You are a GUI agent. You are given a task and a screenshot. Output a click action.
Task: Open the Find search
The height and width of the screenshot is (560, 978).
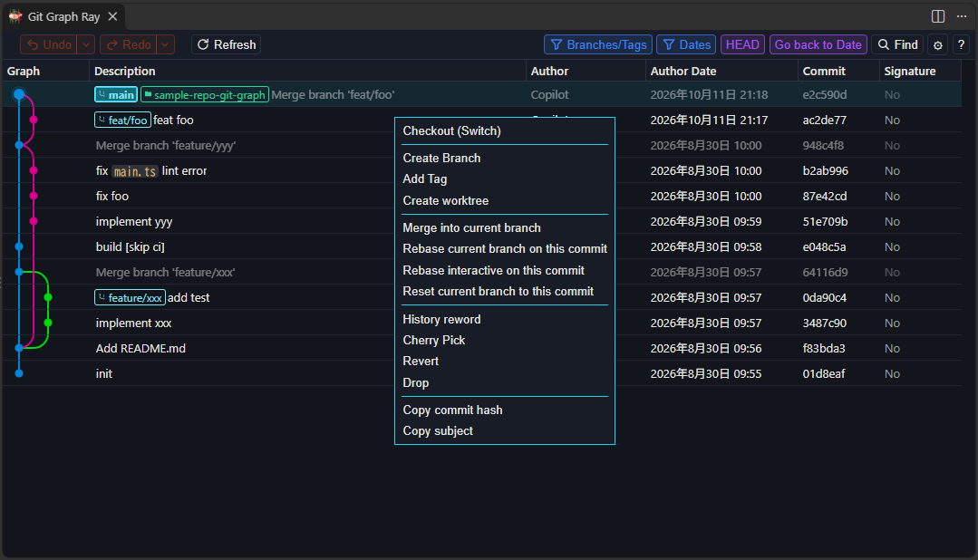[x=897, y=45]
